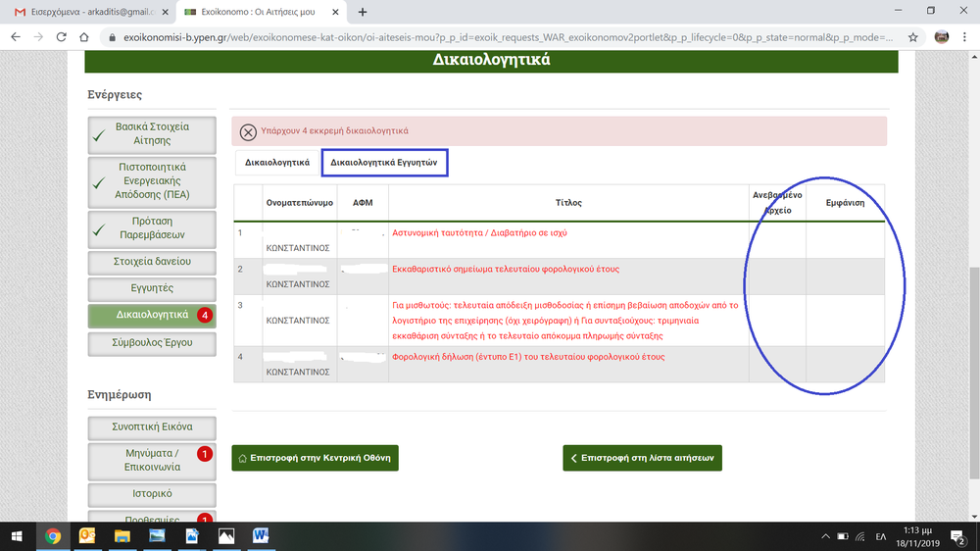Open File Explorer from the taskbar
Viewport: 980px width, 551px height.
[122, 536]
